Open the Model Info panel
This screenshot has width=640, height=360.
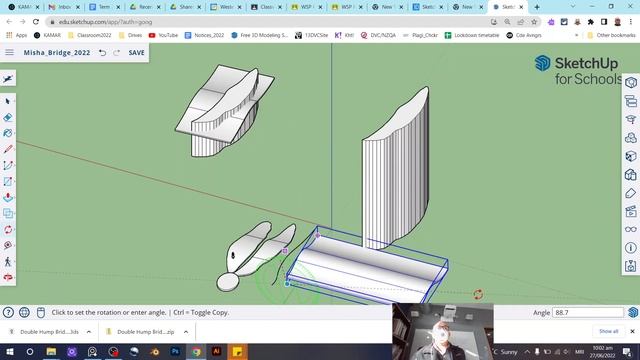pyautogui.click(x=631, y=248)
